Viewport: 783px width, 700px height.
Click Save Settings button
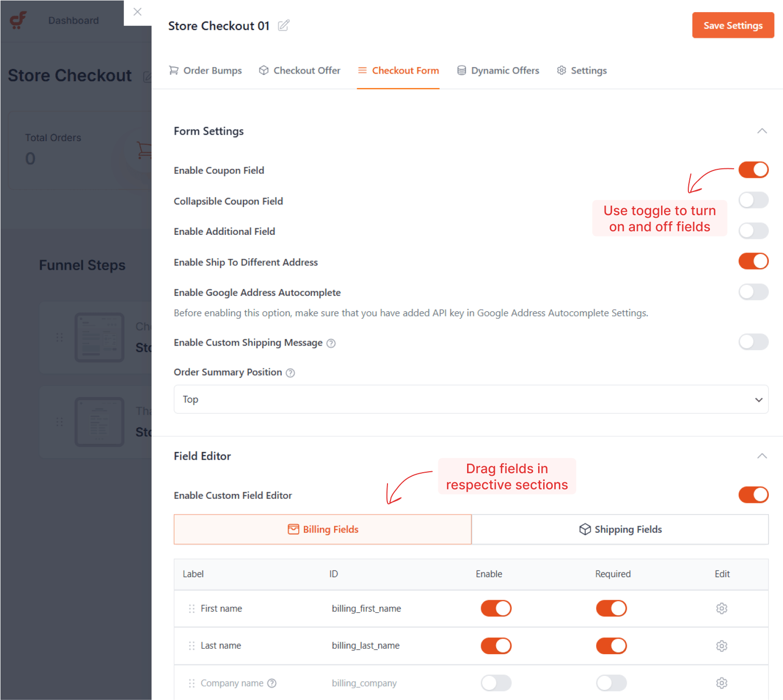pos(733,25)
